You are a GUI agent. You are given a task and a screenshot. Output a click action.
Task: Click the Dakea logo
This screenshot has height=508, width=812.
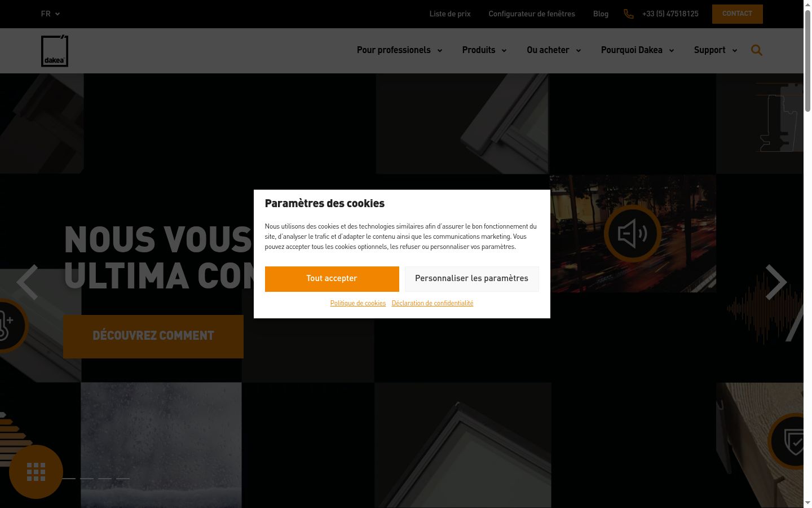pyautogui.click(x=55, y=51)
